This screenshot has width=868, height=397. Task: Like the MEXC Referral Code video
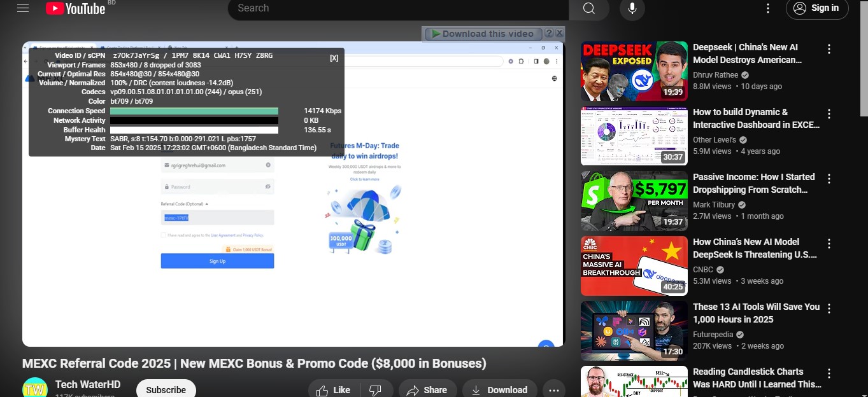(334, 389)
